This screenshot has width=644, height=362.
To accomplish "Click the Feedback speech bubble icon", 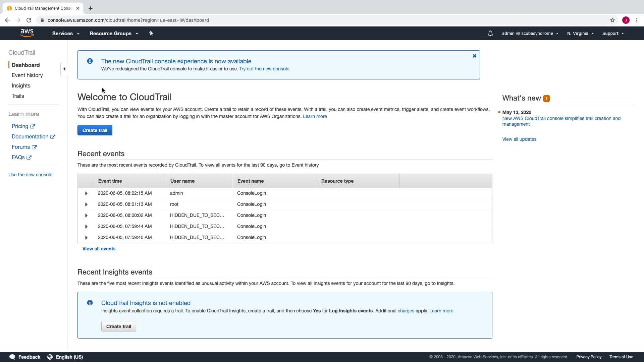I will click(12, 357).
